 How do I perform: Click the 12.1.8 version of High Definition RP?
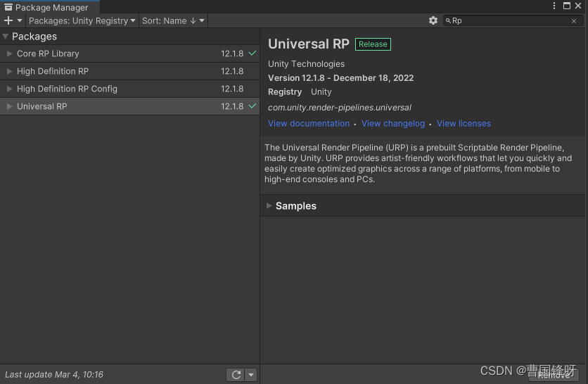pos(232,71)
